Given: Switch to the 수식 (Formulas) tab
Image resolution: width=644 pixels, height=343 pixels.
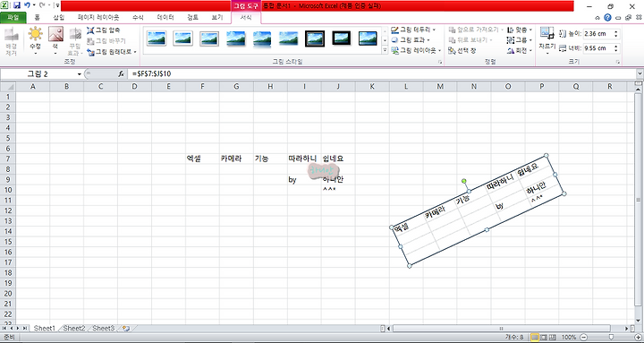Looking at the screenshot, I should point(138,18).
